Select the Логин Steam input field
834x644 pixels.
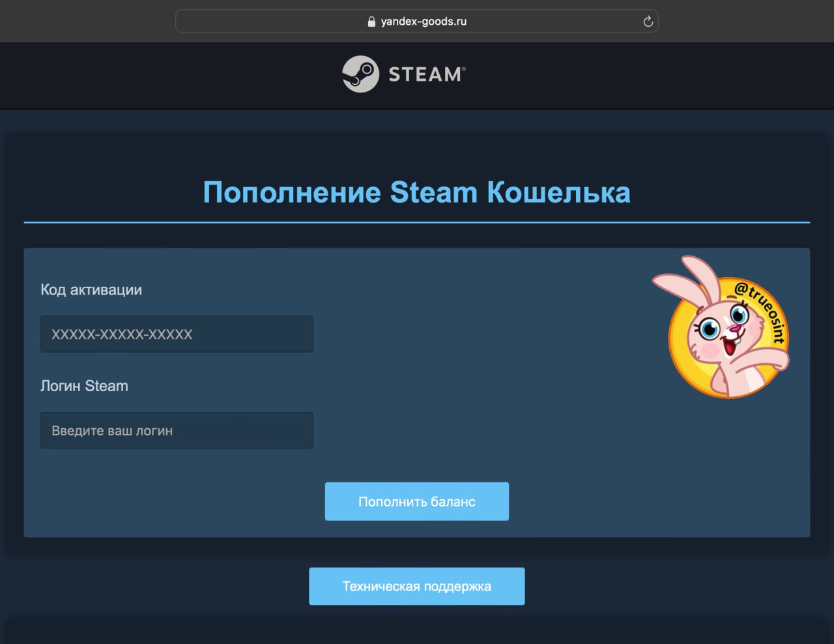coord(177,430)
